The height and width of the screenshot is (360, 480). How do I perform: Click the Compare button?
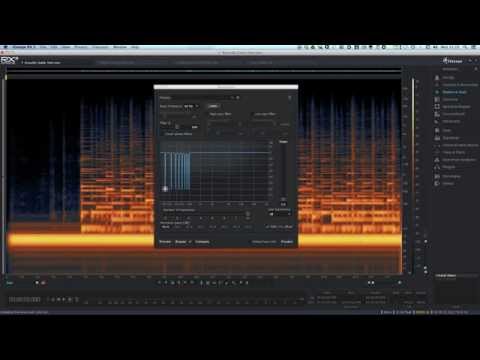pos(202,242)
